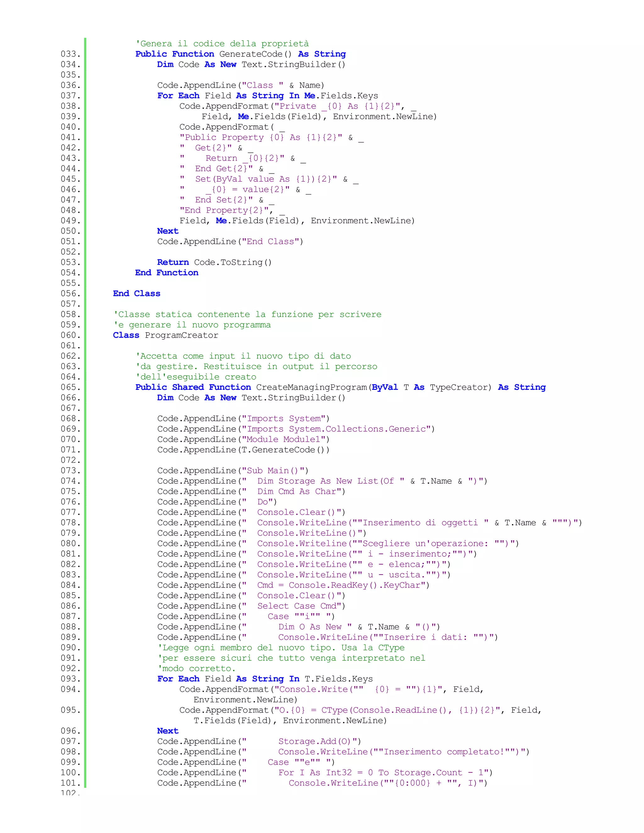Click 'Code.AppendLine("End Class")' on line 051

[230, 241]
